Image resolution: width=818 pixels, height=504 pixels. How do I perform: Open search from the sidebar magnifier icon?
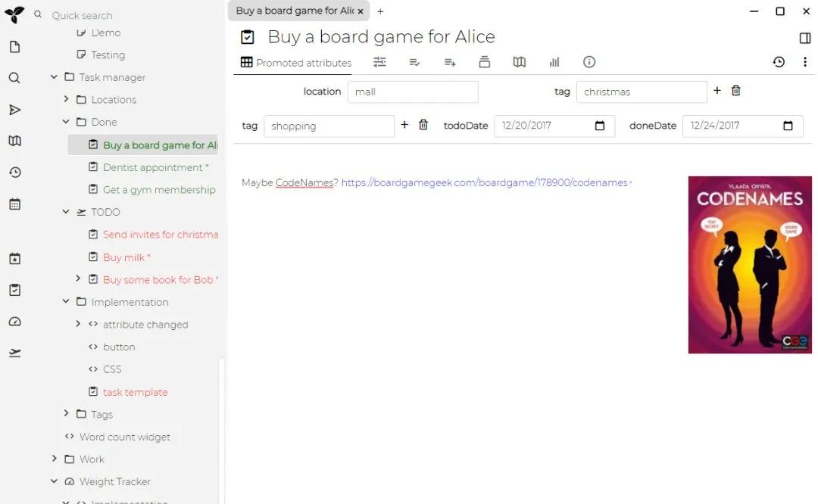pos(14,78)
